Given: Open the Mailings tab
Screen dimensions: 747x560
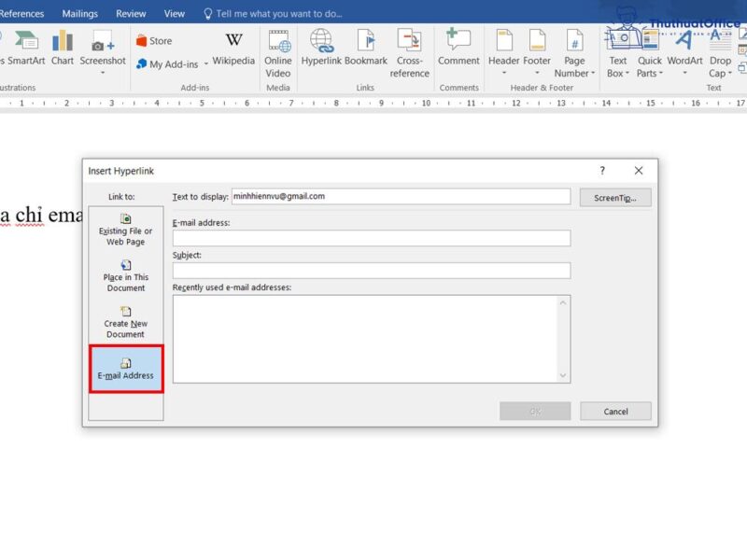Looking at the screenshot, I should click(x=79, y=13).
